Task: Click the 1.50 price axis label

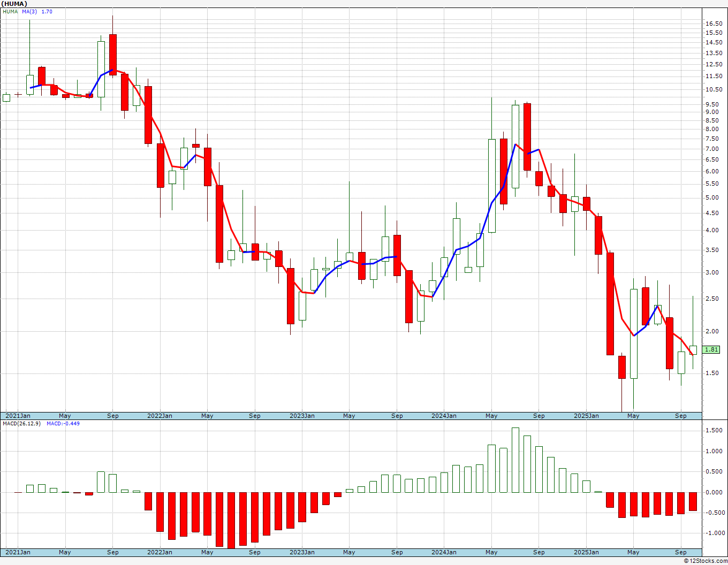Action: (x=712, y=373)
